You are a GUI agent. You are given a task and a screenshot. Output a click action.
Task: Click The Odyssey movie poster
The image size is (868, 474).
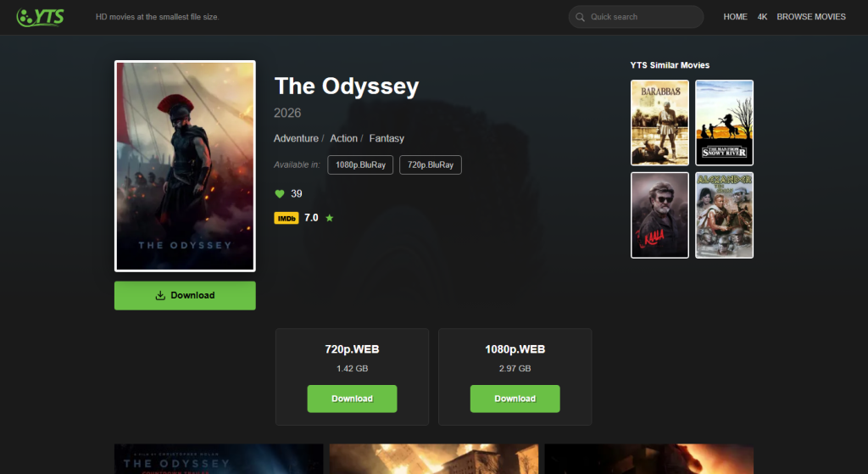click(x=185, y=166)
